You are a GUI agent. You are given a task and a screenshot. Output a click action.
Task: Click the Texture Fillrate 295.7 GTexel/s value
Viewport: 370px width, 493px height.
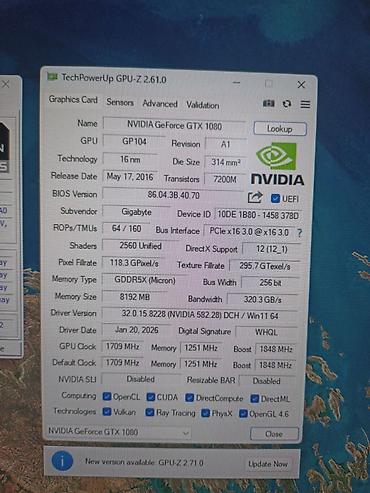click(x=265, y=266)
